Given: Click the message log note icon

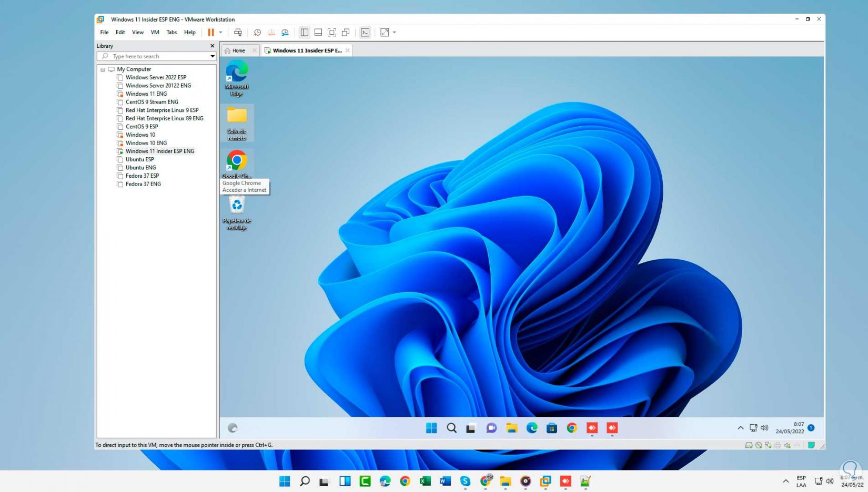Looking at the screenshot, I should (x=811, y=445).
